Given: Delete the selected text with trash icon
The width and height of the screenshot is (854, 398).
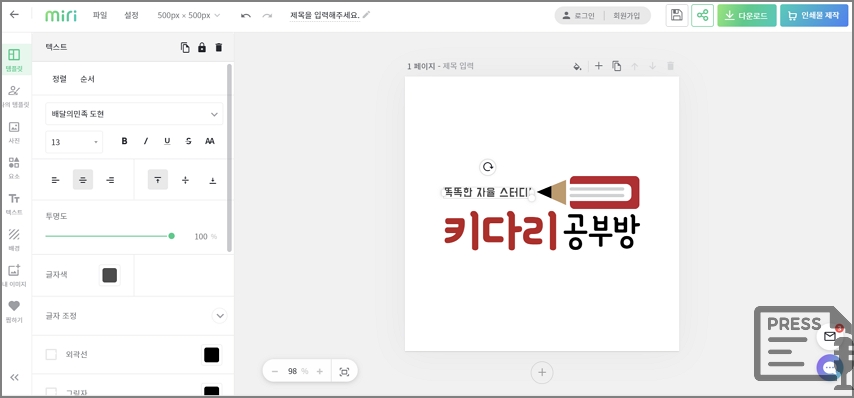Looking at the screenshot, I should pos(219,47).
